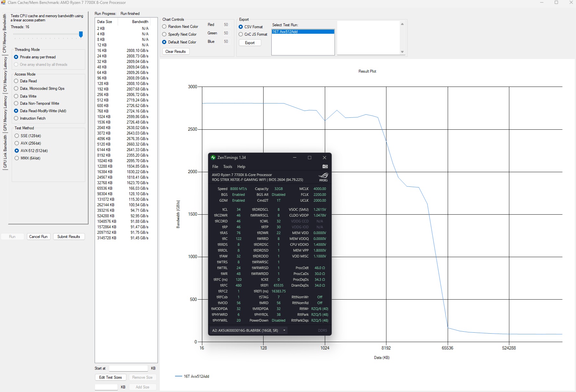This screenshot has width=576, height=392.
Task: Select Data Read access mode
Action: click(26, 81)
